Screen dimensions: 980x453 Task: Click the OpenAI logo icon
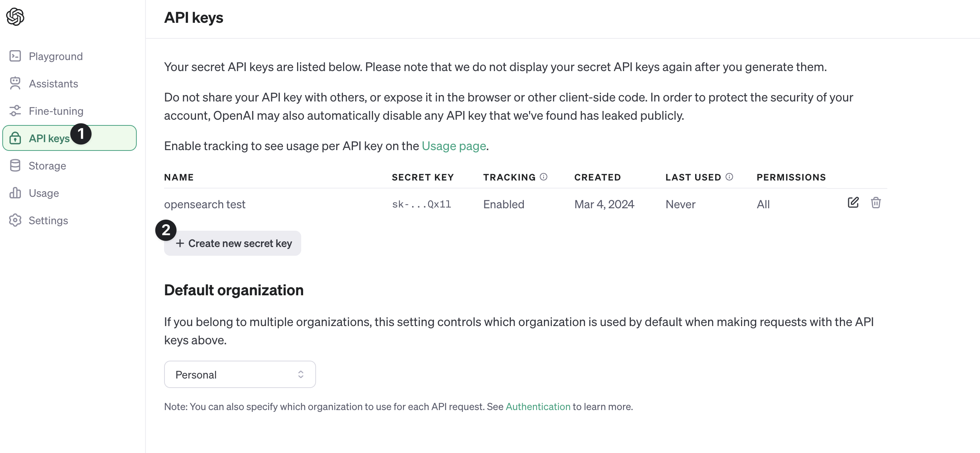(x=15, y=17)
